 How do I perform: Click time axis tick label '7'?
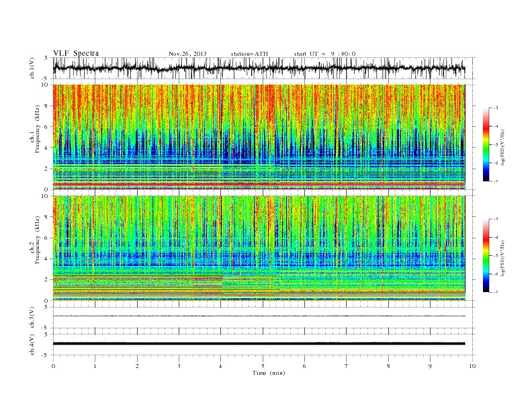coord(347,366)
